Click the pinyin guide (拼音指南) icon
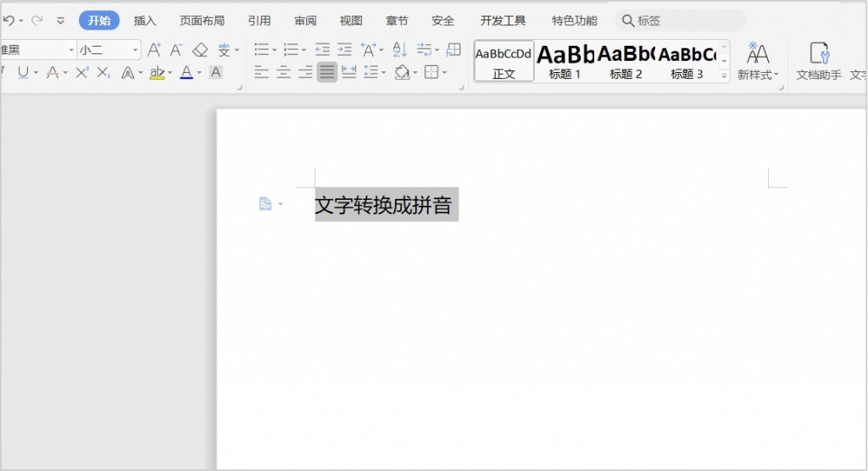This screenshot has width=868, height=471. coord(223,50)
